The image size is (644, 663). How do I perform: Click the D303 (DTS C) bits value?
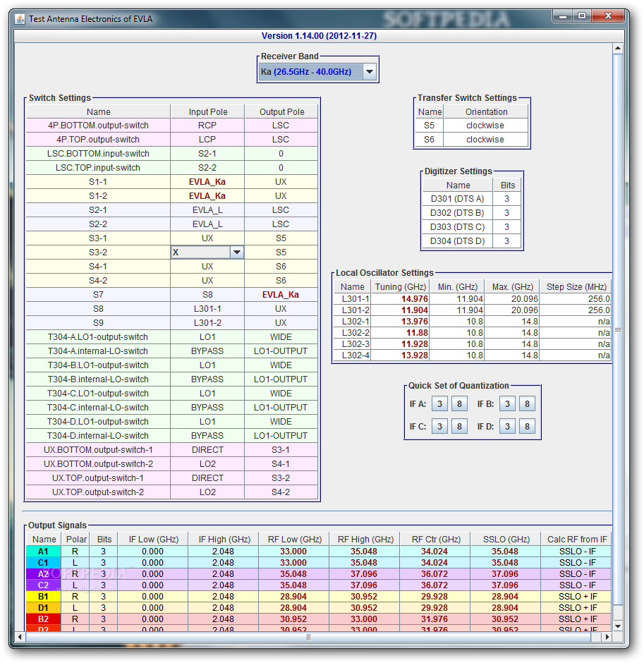point(506,227)
